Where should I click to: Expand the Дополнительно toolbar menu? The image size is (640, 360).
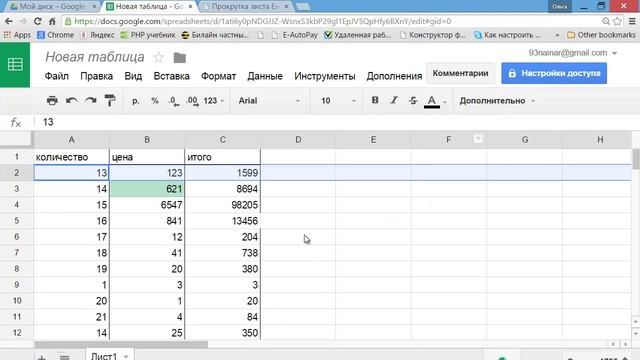click(x=497, y=100)
